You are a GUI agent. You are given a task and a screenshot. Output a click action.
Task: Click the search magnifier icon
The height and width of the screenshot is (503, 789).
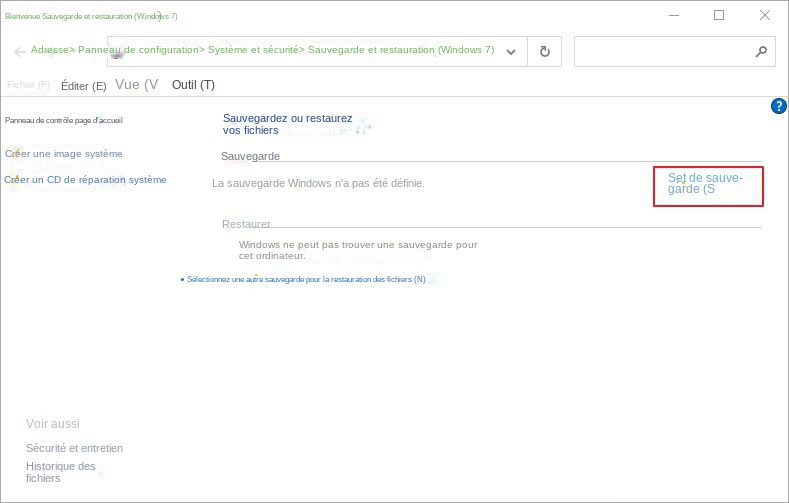pos(760,52)
